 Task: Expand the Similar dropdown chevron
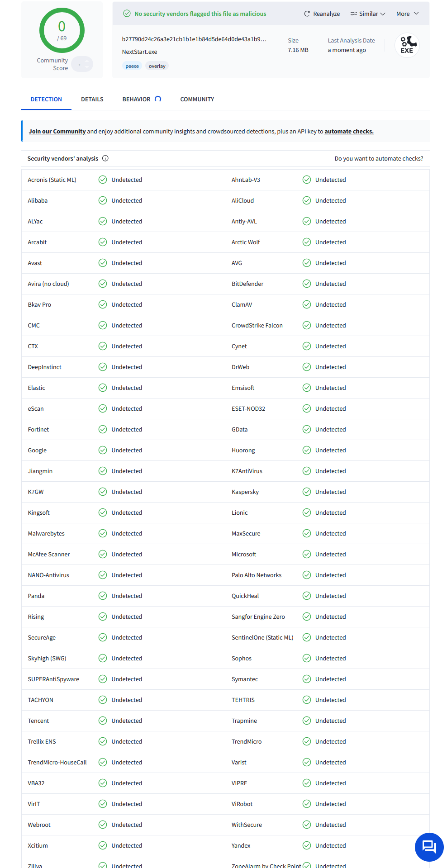tap(383, 14)
